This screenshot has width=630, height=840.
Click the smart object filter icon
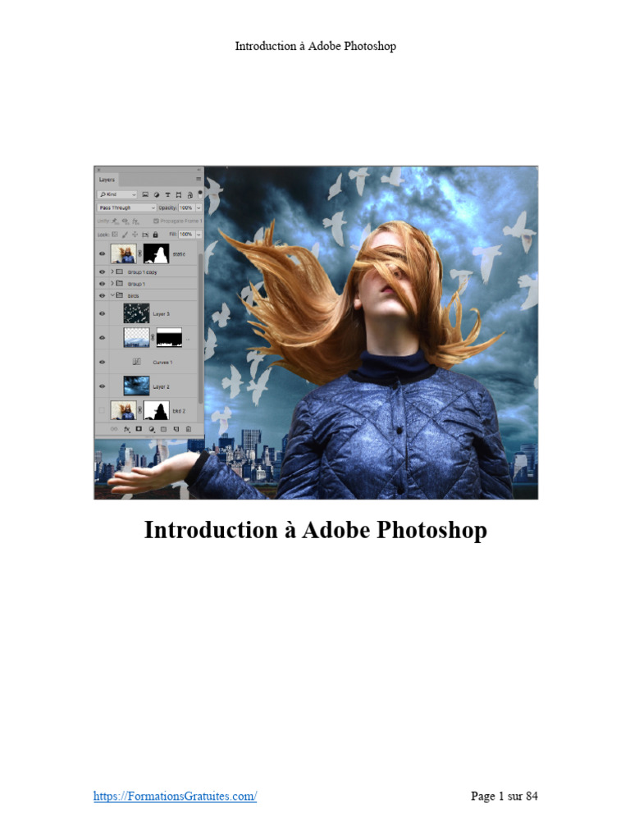(x=189, y=194)
